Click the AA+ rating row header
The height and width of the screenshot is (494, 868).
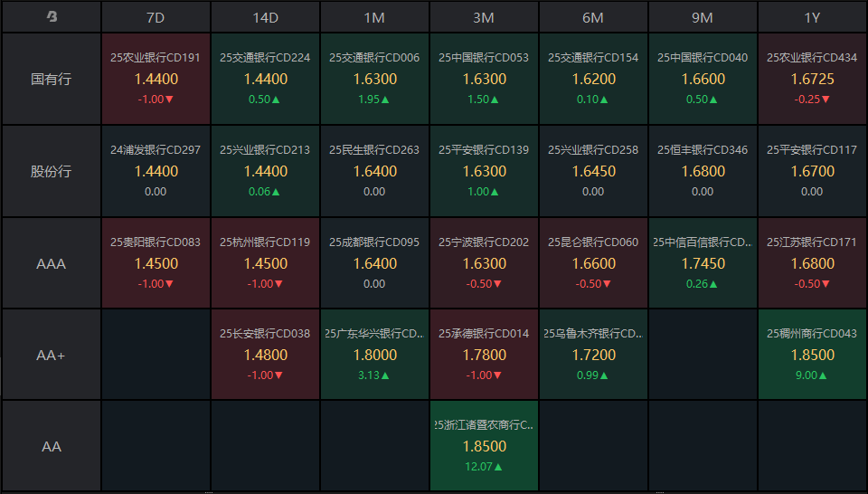pos(52,356)
